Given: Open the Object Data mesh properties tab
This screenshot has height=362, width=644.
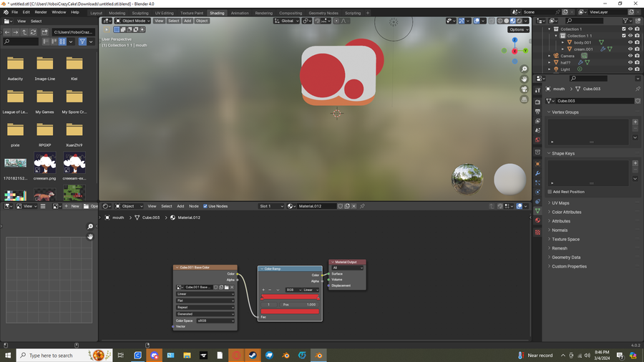Looking at the screenshot, I should pos(537,210).
